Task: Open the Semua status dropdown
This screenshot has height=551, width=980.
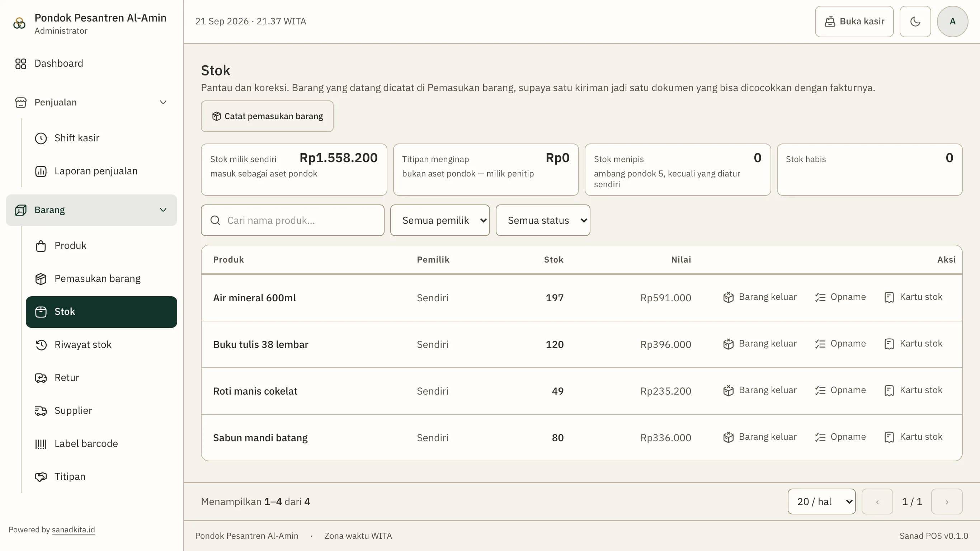Action: click(x=543, y=220)
